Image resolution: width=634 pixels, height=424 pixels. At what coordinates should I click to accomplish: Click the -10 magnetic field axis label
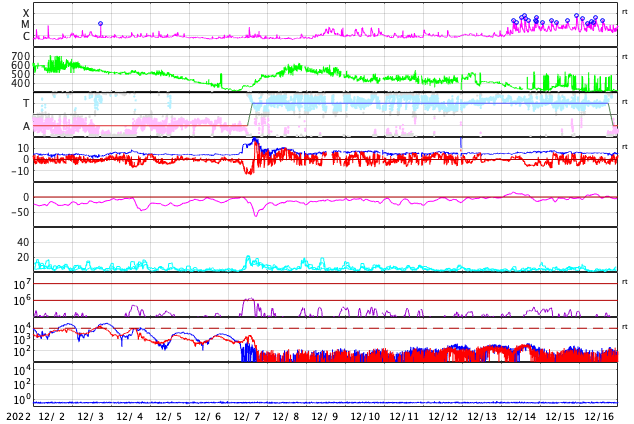point(19,171)
